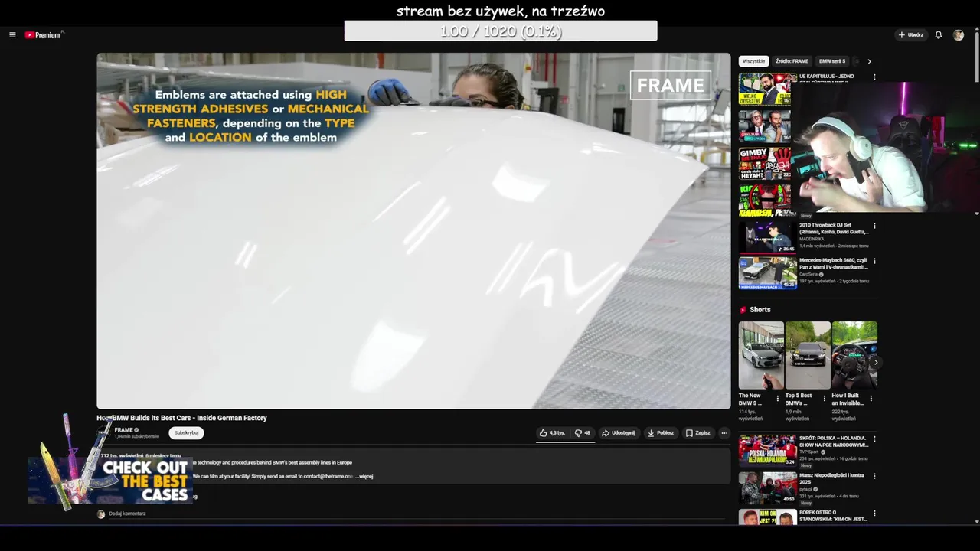Open the YouTube hamburger guide menu
The image size is (980, 551).
click(x=12, y=35)
